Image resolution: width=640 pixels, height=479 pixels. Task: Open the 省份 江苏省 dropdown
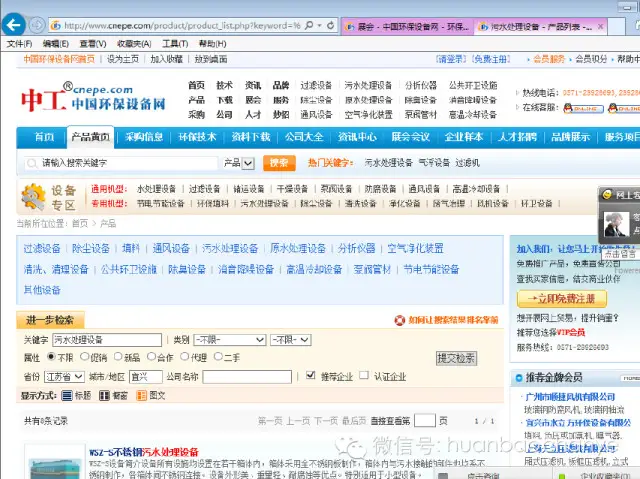[64, 377]
